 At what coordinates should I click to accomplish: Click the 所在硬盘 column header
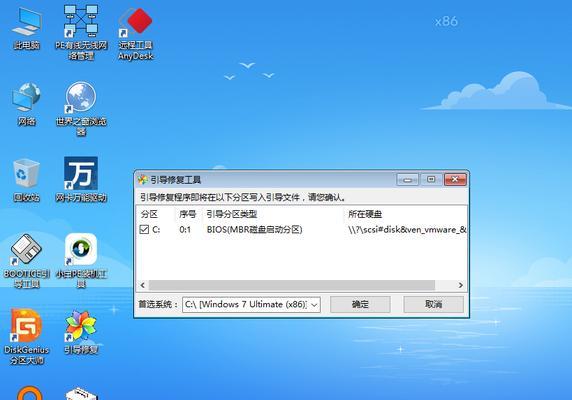(x=365, y=214)
